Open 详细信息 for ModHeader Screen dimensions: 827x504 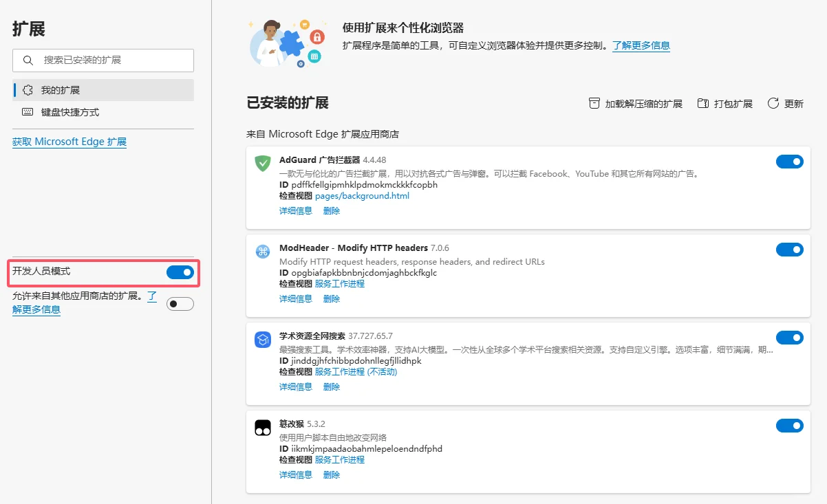coord(295,298)
